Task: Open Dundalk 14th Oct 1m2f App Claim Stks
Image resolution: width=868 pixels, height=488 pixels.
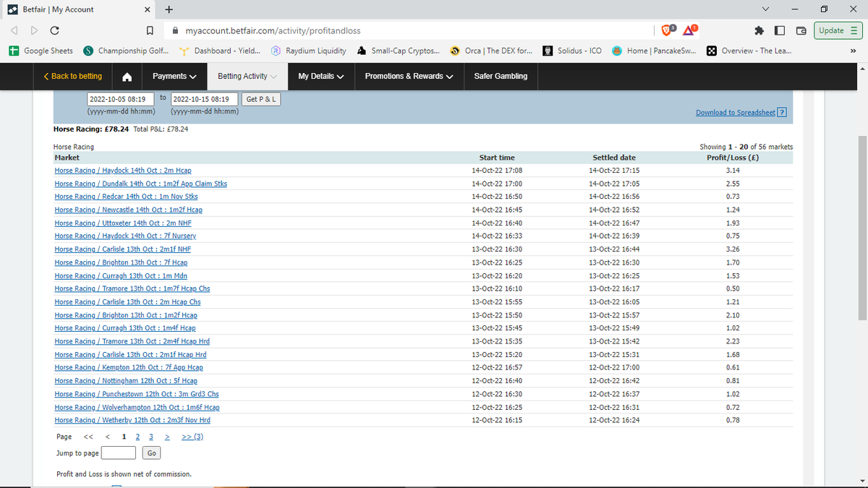Action: (x=141, y=184)
